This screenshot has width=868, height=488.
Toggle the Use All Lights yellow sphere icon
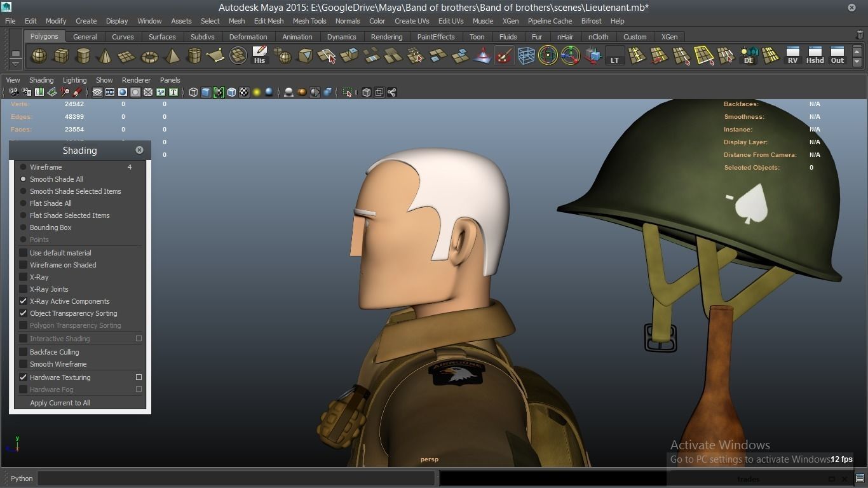click(257, 92)
